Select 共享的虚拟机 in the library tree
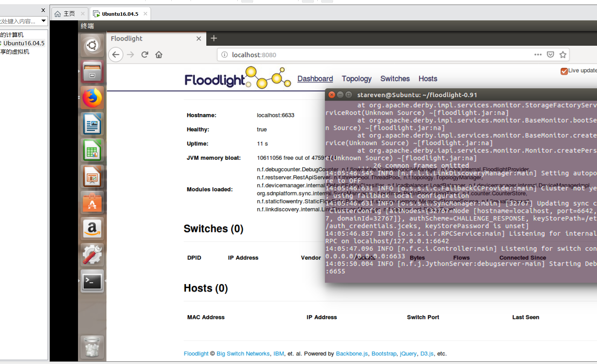The image size is (597, 364). point(15,51)
